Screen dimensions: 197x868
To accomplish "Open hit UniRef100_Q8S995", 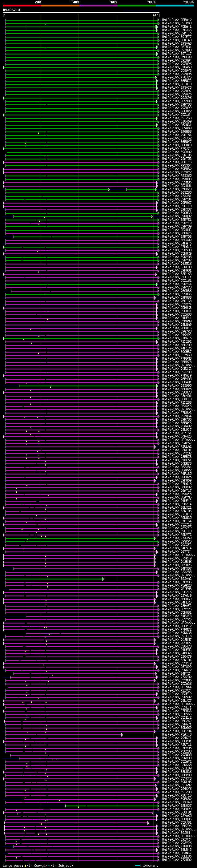I will [177, 386].
